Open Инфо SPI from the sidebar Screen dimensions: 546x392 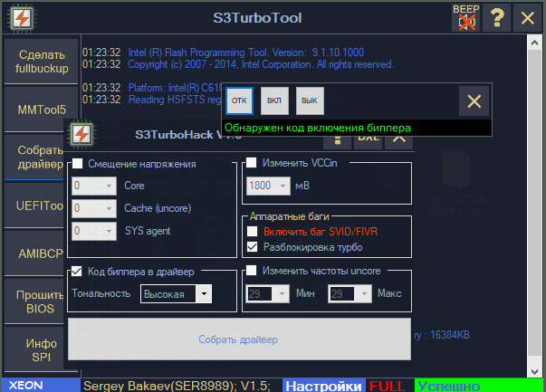point(34,349)
